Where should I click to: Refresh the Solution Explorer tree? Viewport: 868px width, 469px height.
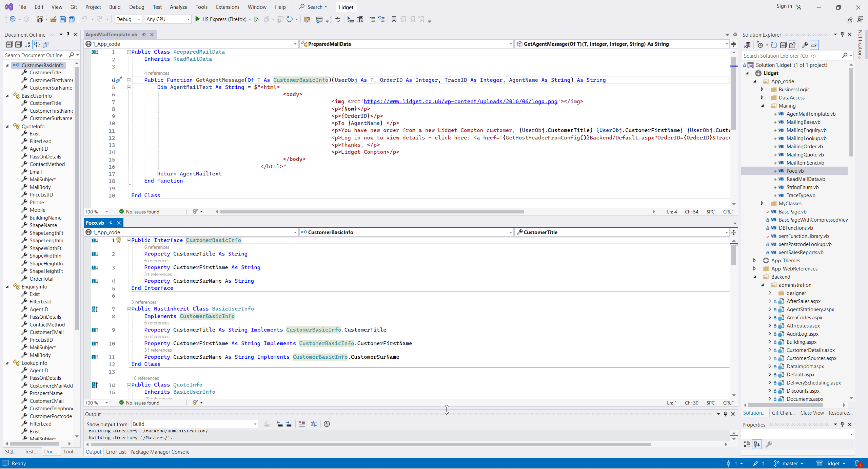click(x=774, y=45)
